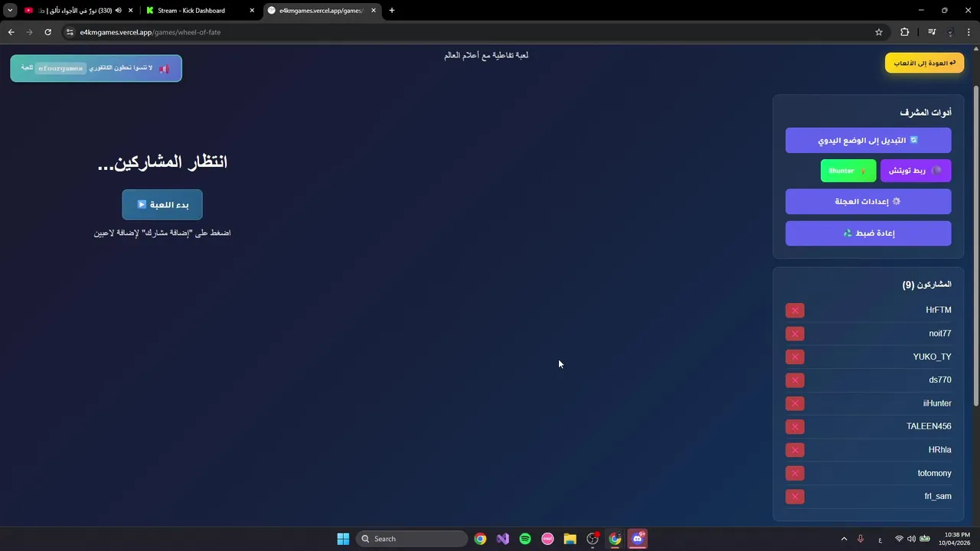The height and width of the screenshot is (551, 980).
Task: Remove participant totomony
Action: click(795, 473)
